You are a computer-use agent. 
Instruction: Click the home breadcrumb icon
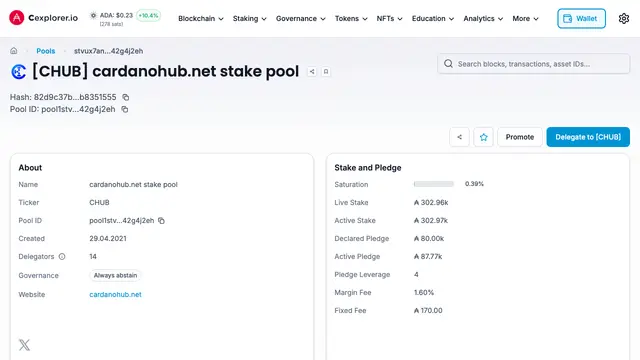pyautogui.click(x=14, y=51)
